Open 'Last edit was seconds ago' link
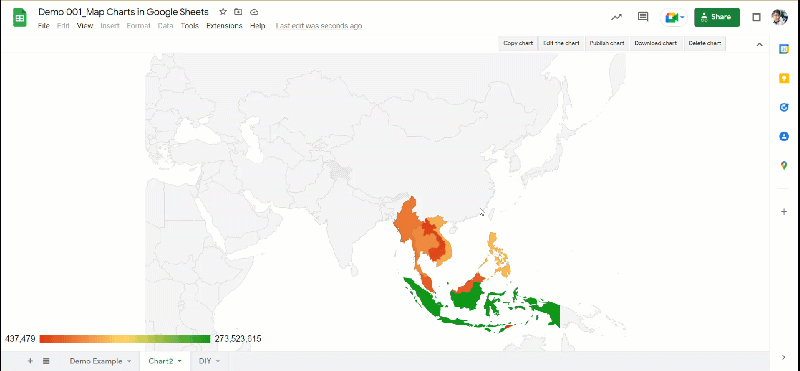 point(319,26)
